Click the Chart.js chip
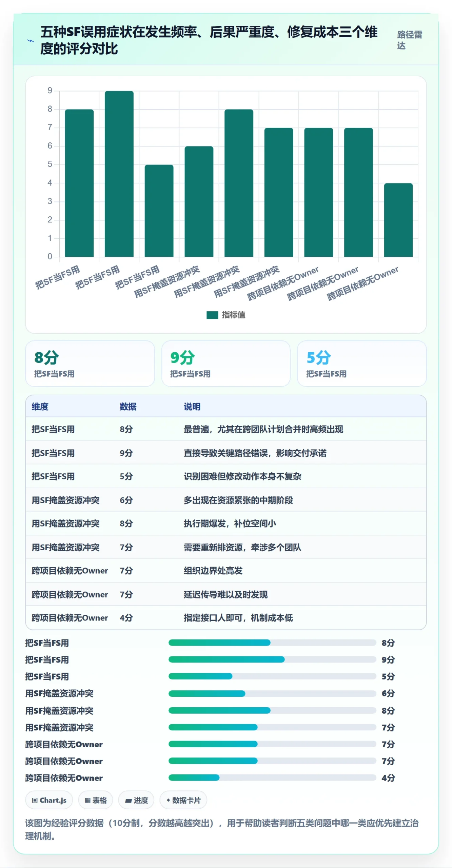 point(49,800)
